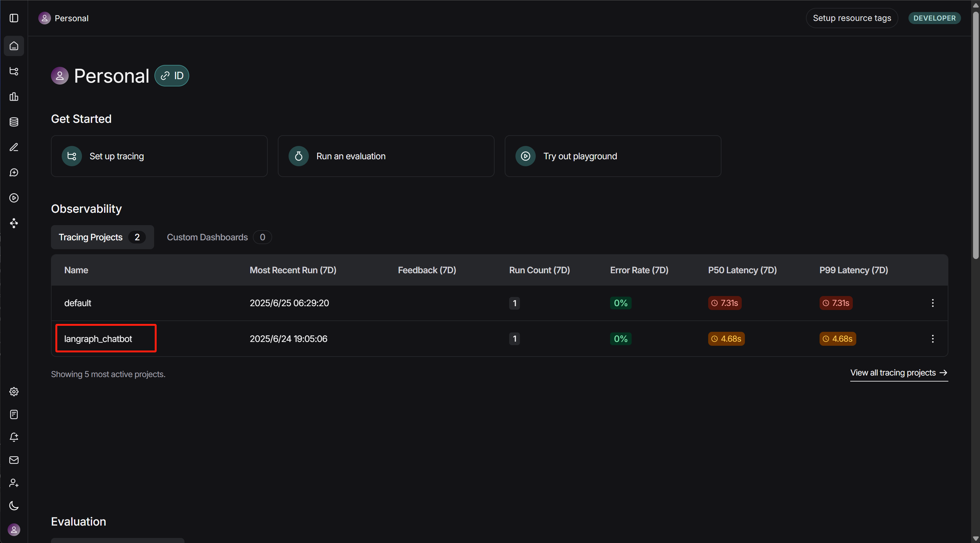Open the Run an evaluation card
This screenshot has height=543, width=980.
pyautogui.click(x=386, y=156)
